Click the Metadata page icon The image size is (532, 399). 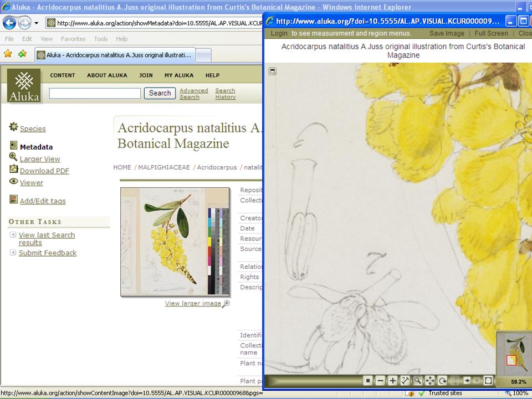(x=13, y=145)
